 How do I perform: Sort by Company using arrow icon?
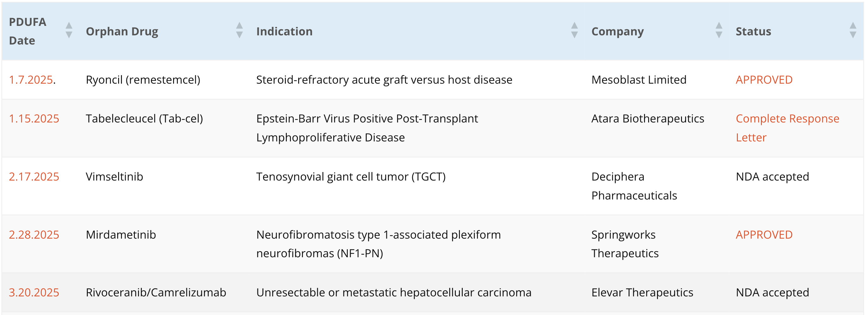pyautogui.click(x=719, y=31)
